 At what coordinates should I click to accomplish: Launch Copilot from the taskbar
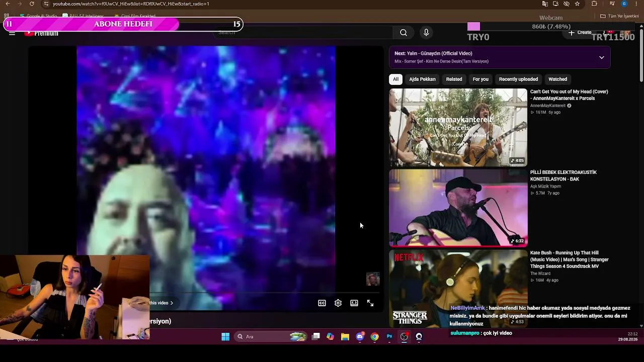(x=330, y=337)
